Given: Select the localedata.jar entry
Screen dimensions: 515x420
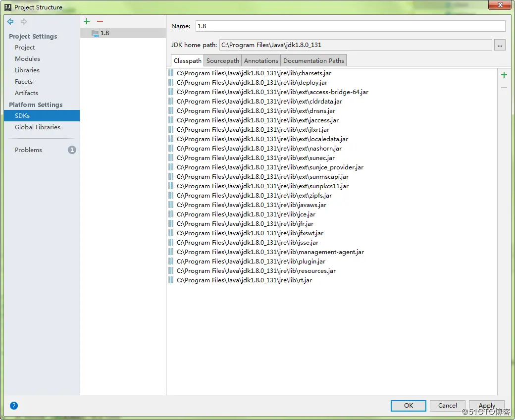Looking at the screenshot, I should (332, 139).
